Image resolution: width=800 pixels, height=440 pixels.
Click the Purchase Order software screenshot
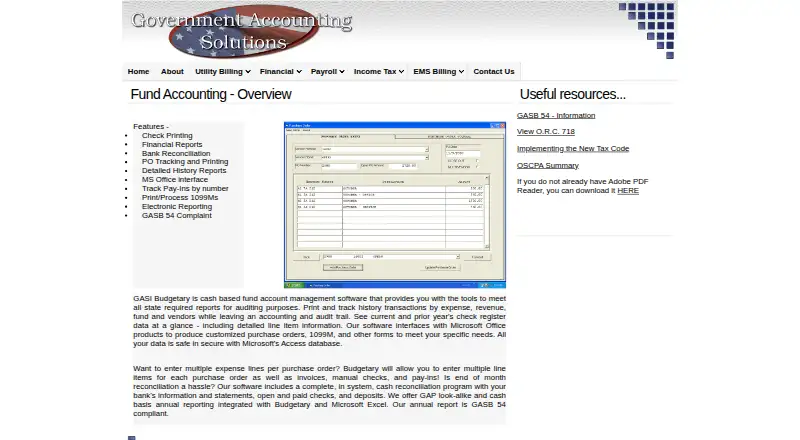[394, 205]
